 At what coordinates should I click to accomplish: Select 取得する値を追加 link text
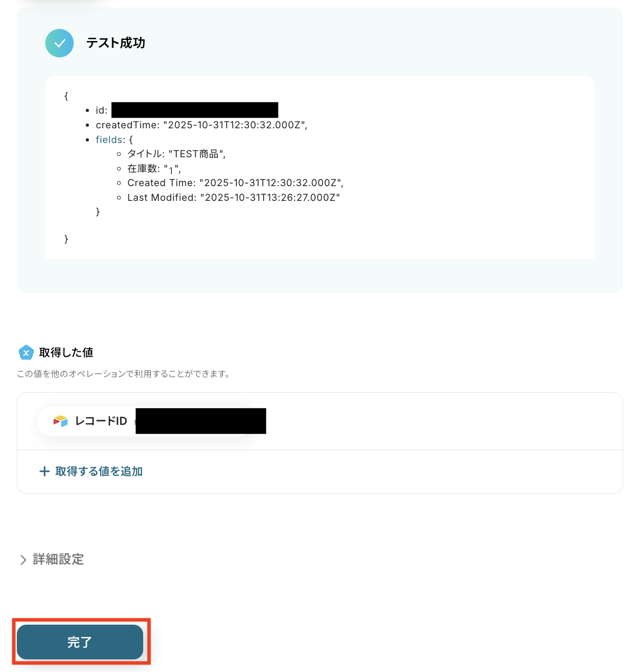[x=99, y=472]
